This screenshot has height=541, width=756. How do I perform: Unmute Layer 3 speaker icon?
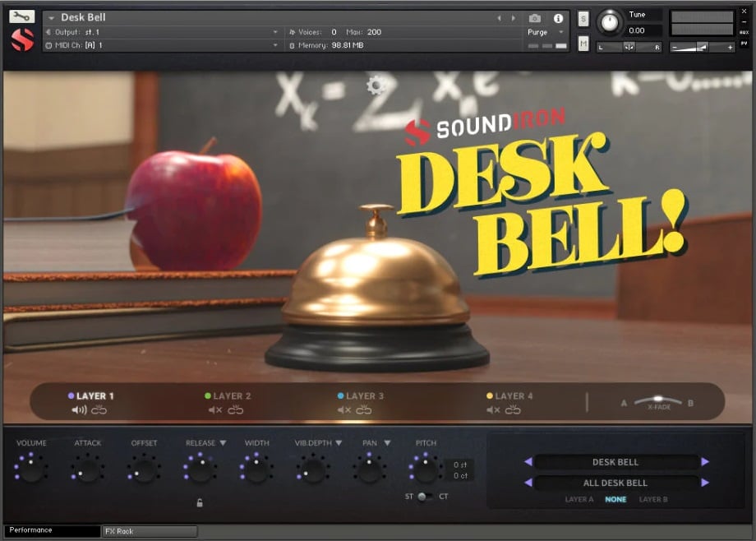344,410
